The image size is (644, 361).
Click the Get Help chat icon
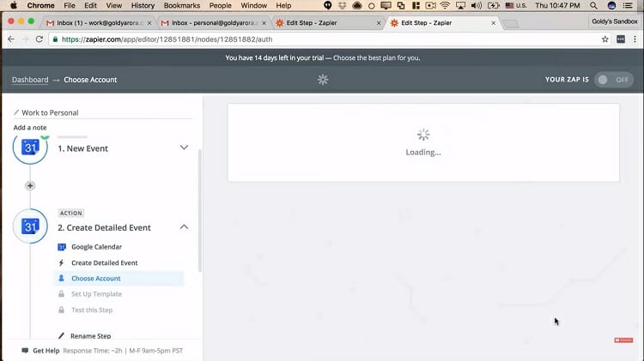pos(25,351)
